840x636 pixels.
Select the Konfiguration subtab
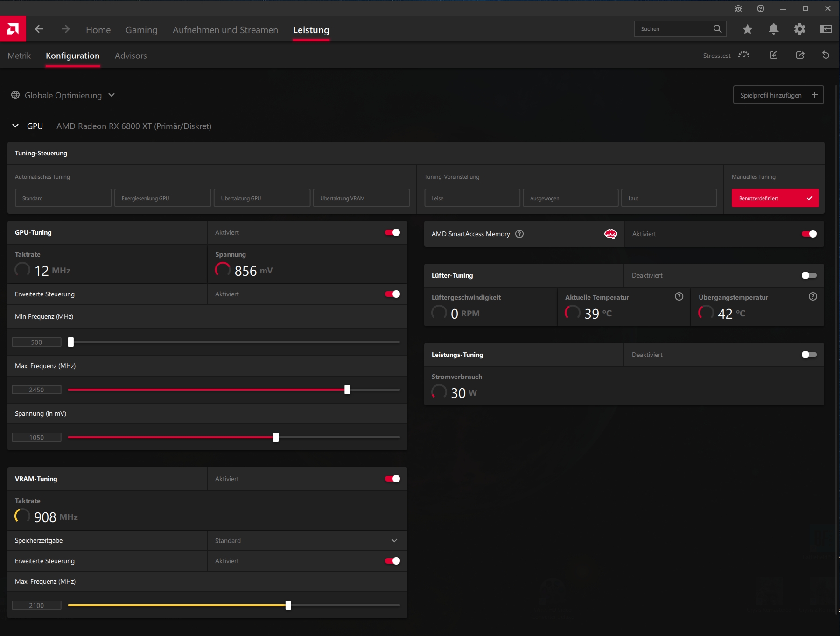(x=73, y=56)
